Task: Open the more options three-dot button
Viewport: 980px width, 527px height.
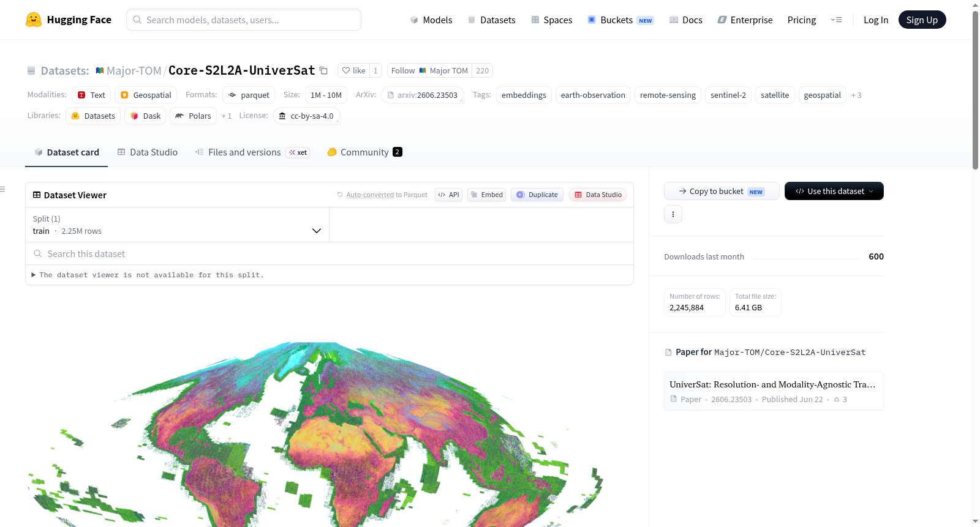Action: coord(673,214)
